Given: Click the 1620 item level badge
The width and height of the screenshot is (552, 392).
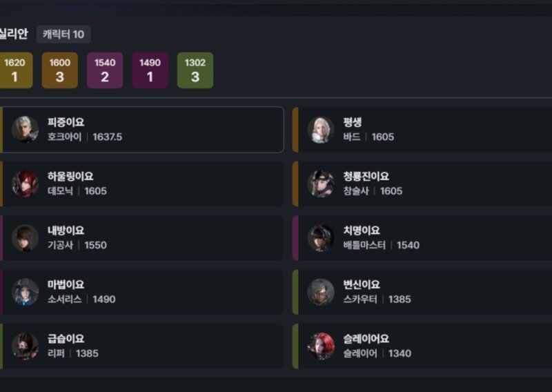Looking at the screenshot, I should [15, 70].
